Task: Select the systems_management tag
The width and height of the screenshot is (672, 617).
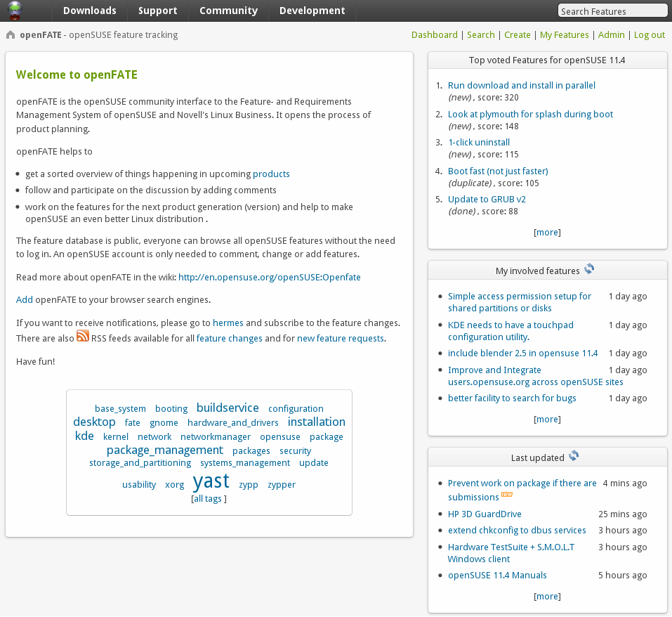Action: pos(245,463)
